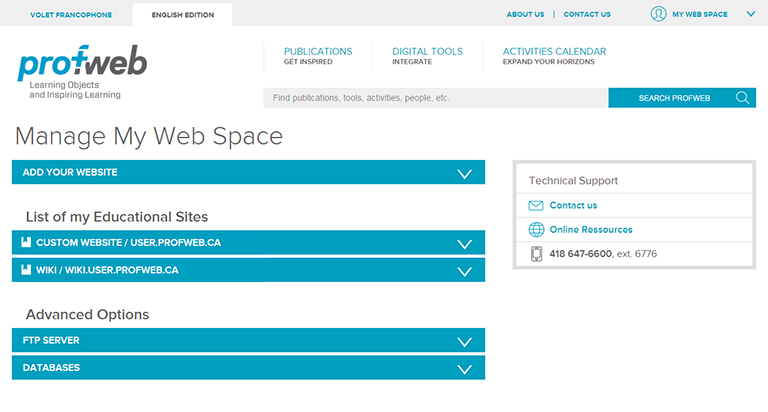Image resolution: width=768 pixels, height=412 pixels.
Task: Expand the Databases chevron
Action: point(464,369)
